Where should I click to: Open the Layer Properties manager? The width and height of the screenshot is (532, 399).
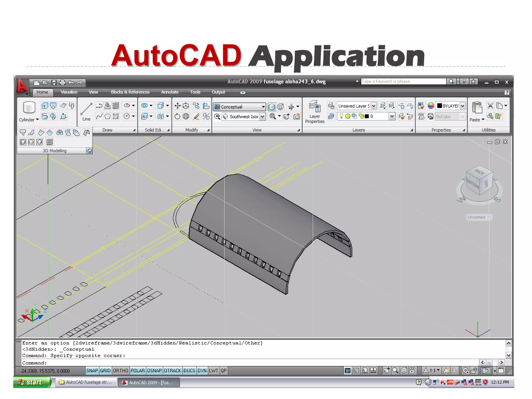315,112
